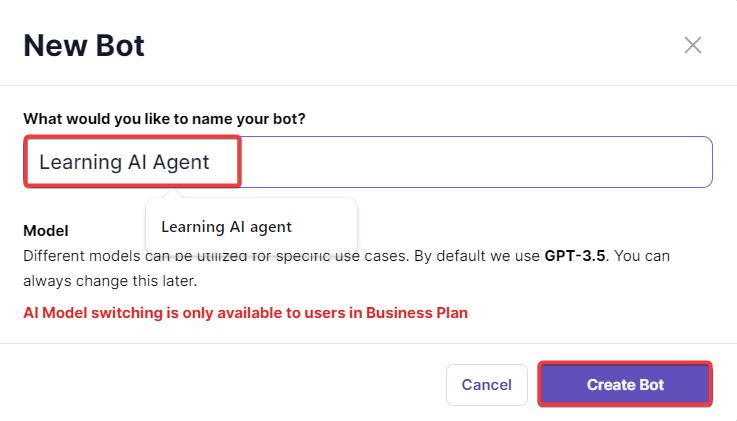Image resolution: width=737 pixels, height=421 pixels.
Task: Click the "New Bot" dialog heading
Action: click(84, 45)
